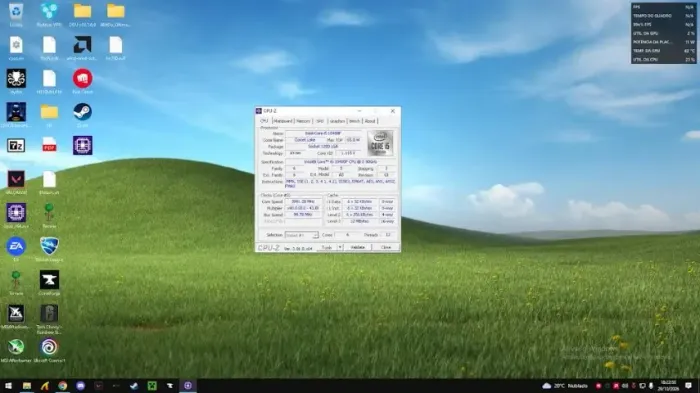The image size is (700, 393).
Task: Open the Graphics tab in CPU-Z
Action: pyautogui.click(x=337, y=121)
